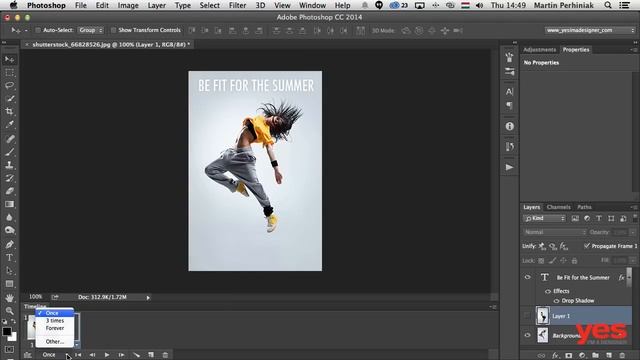Hide the Background layer
The image size is (640, 360).
pos(527,335)
